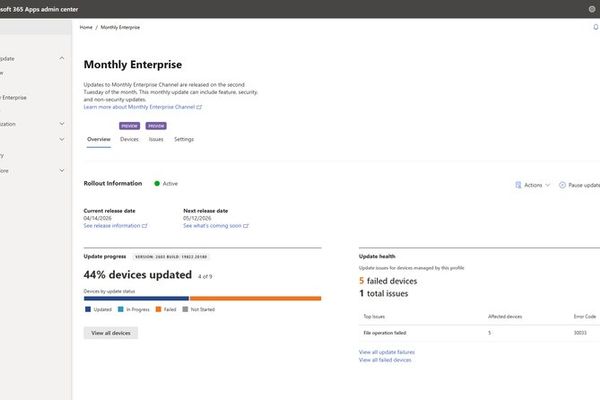Click the Failed legend color swatch
This screenshot has height=400, width=600.
[158, 309]
